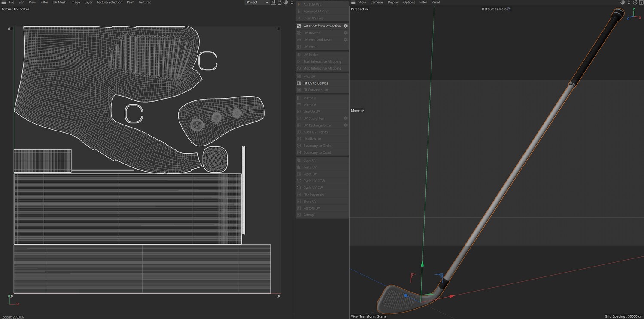The width and height of the screenshot is (644, 319).
Task: Open the Texture Selection menu
Action: [109, 3]
